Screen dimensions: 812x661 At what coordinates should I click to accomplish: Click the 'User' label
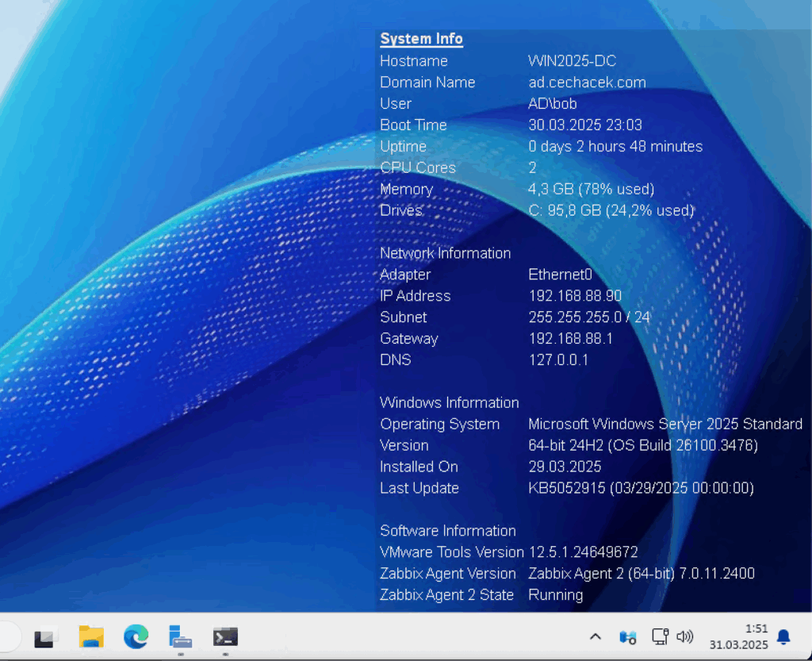click(x=396, y=104)
